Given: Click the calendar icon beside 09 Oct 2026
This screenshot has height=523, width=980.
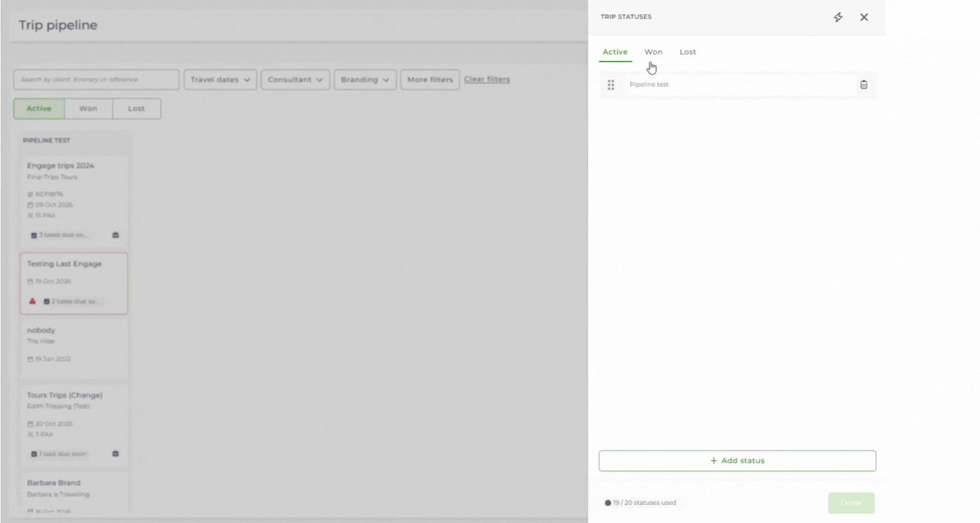Looking at the screenshot, I should pos(30,205).
